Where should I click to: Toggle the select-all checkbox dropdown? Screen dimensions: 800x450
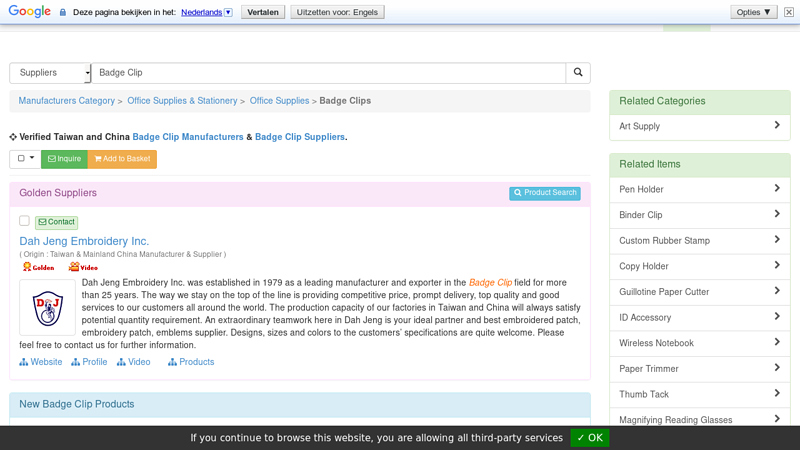pyautogui.click(x=25, y=159)
